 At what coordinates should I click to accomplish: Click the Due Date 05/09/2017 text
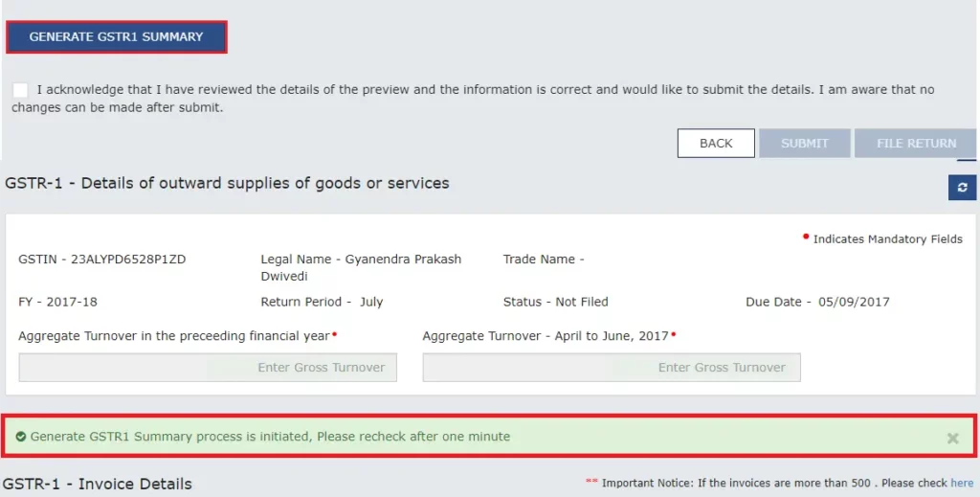tap(817, 302)
